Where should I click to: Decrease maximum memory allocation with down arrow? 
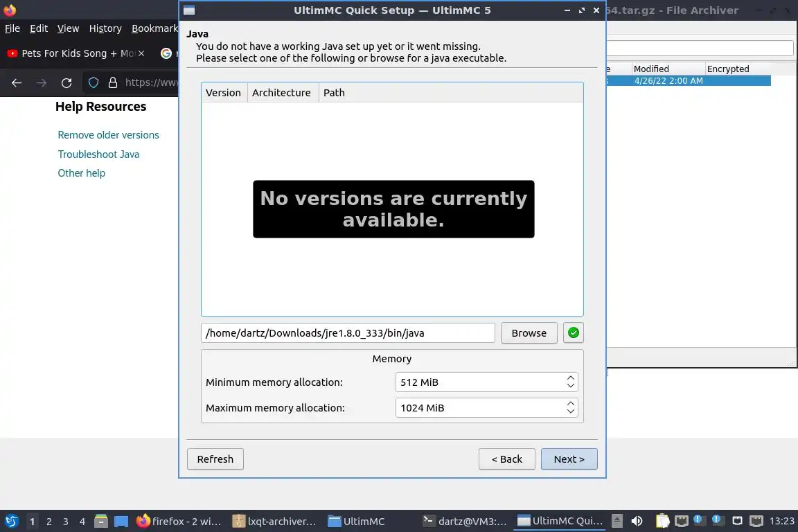(571, 411)
